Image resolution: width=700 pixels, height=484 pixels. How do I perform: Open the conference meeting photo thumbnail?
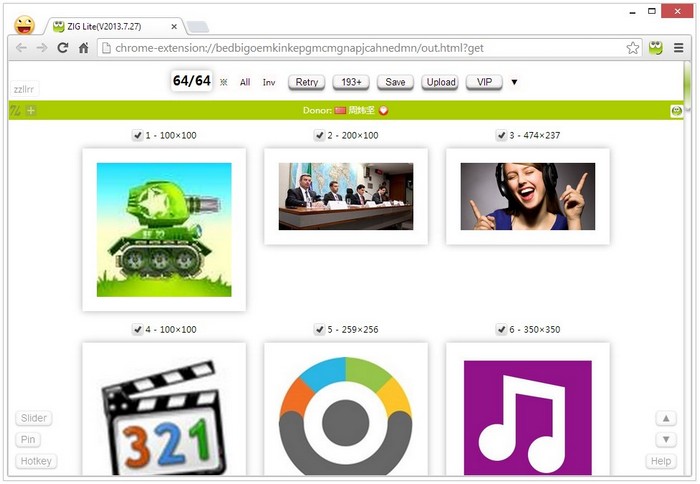point(346,196)
